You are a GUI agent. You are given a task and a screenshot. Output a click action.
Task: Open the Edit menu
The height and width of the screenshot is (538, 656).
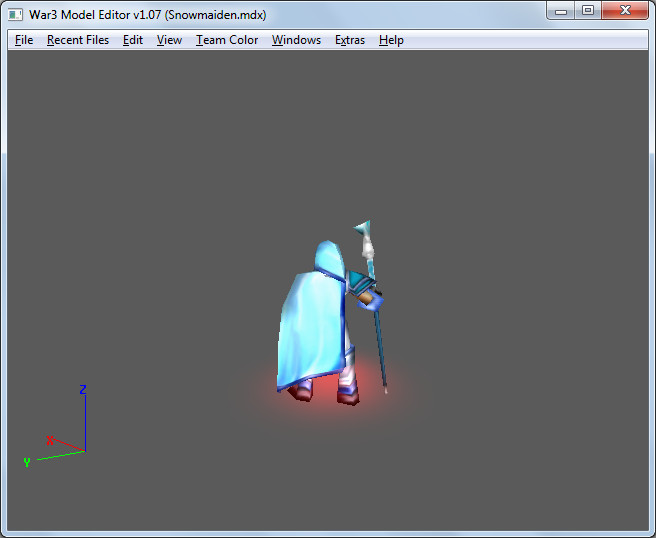click(133, 40)
